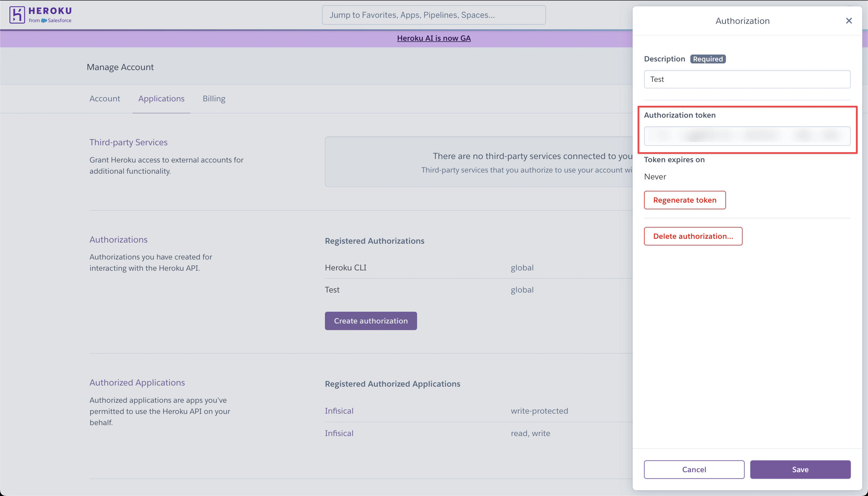
Task: Save the authorization changes
Action: pyautogui.click(x=800, y=469)
